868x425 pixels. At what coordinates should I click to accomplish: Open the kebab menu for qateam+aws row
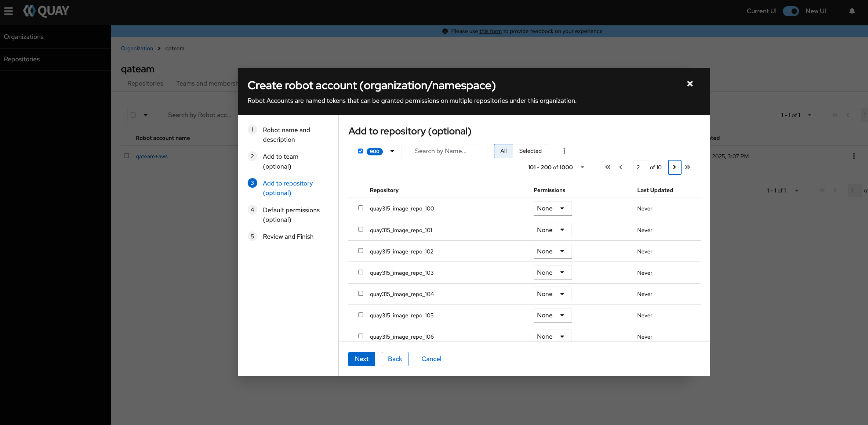(854, 156)
